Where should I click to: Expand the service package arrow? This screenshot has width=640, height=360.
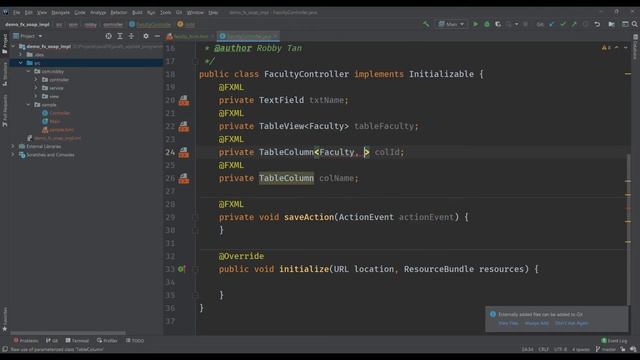pyautogui.click(x=36, y=88)
